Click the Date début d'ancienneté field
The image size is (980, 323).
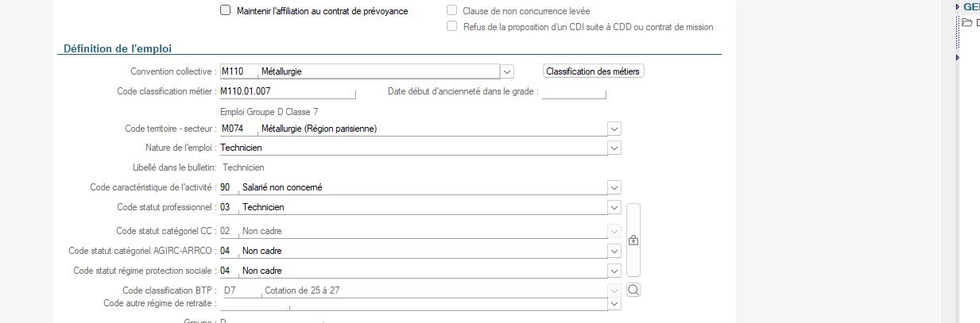(x=574, y=91)
